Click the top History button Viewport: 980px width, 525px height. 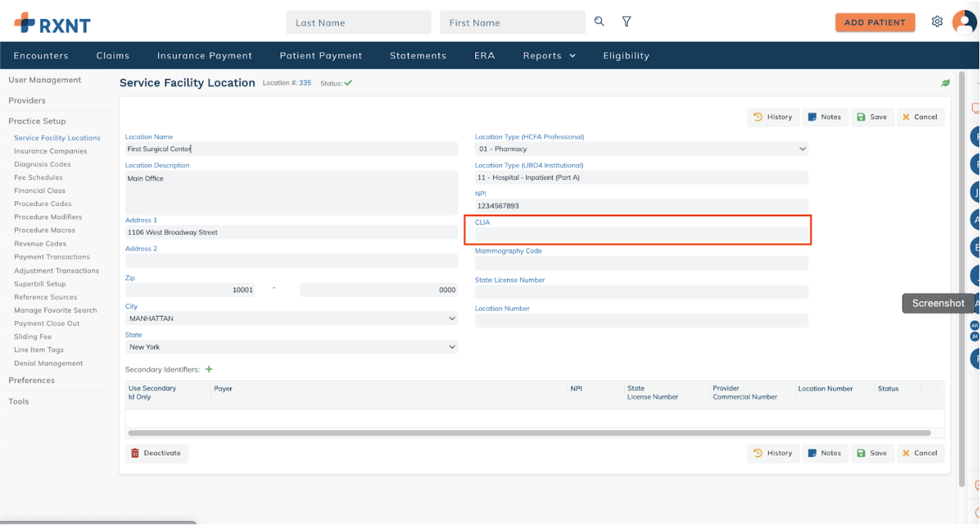click(x=773, y=117)
